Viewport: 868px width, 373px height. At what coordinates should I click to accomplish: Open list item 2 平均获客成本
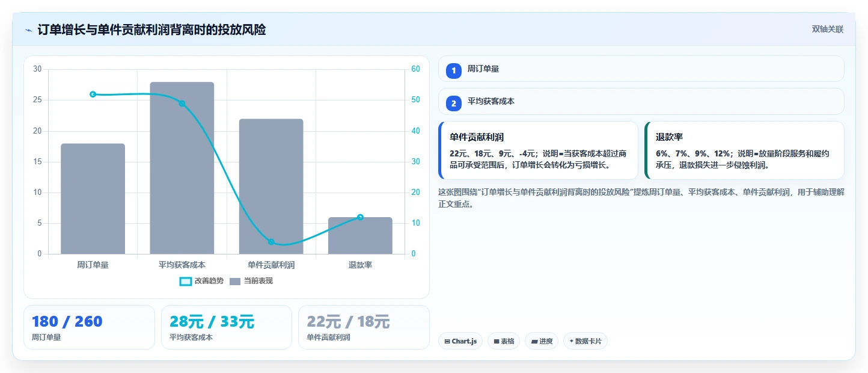641,102
